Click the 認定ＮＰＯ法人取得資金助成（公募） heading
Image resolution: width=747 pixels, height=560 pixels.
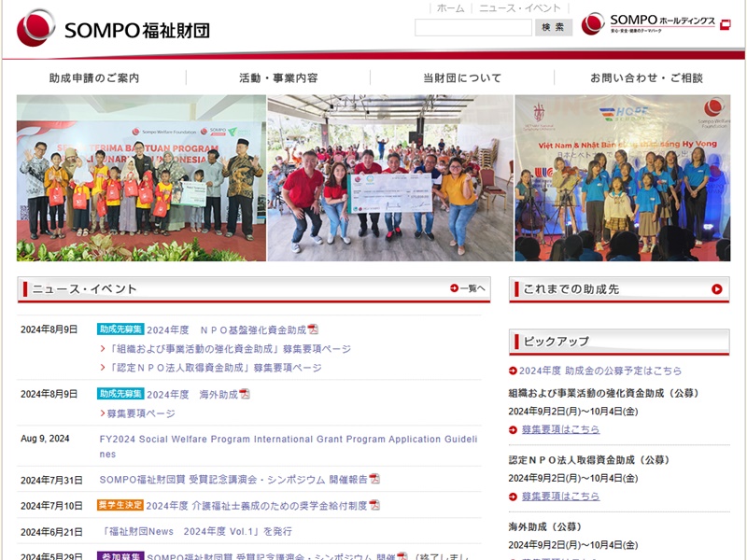pyautogui.click(x=589, y=460)
